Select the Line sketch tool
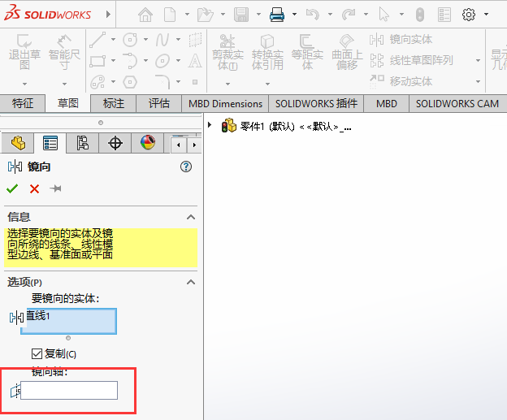The image size is (507, 420). coord(97,40)
